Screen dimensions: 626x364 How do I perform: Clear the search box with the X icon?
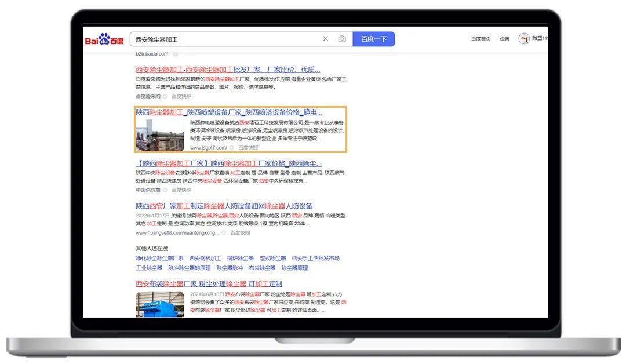pyautogui.click(x=326, y=39)
